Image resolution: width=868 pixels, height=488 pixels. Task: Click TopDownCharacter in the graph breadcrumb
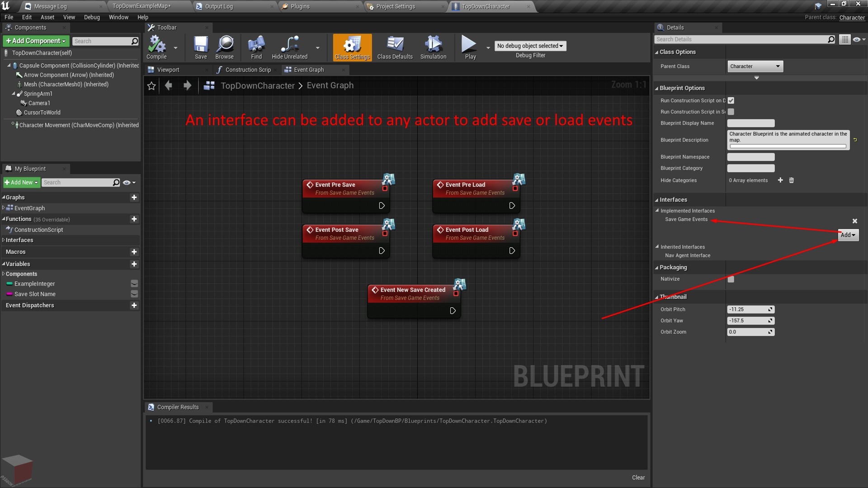[x=258, y=86]
